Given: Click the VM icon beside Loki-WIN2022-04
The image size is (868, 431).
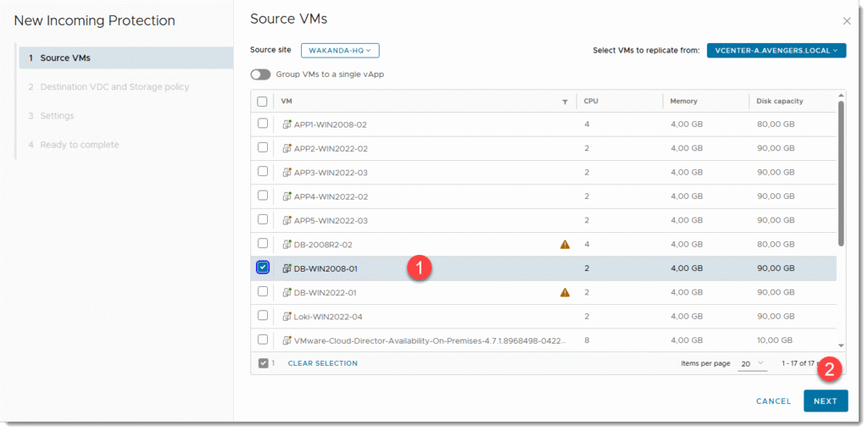Looking at the screenshot, I should click(x=287, y=317).
